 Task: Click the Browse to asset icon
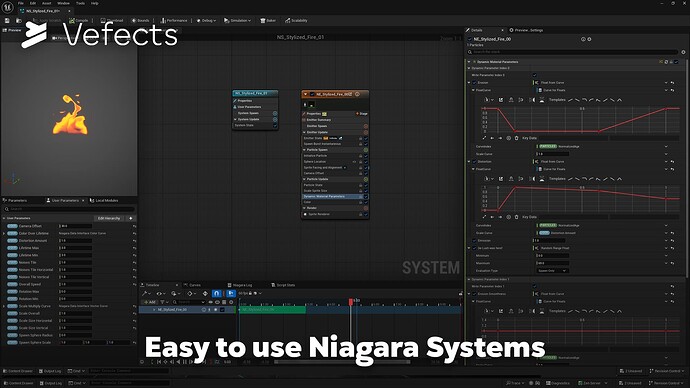click(x=18, y=21)
